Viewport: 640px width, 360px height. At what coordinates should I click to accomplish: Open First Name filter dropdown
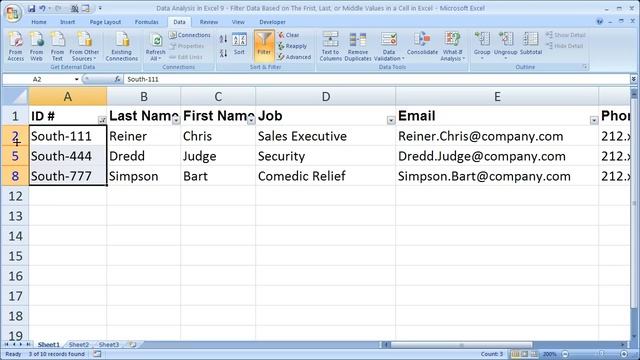(x=251, y=120)
